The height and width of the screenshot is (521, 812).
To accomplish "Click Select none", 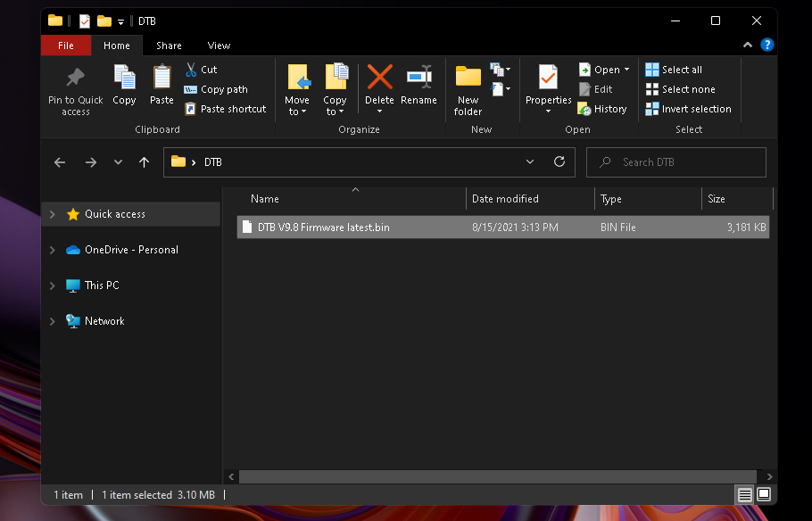I will pos(681,89).
